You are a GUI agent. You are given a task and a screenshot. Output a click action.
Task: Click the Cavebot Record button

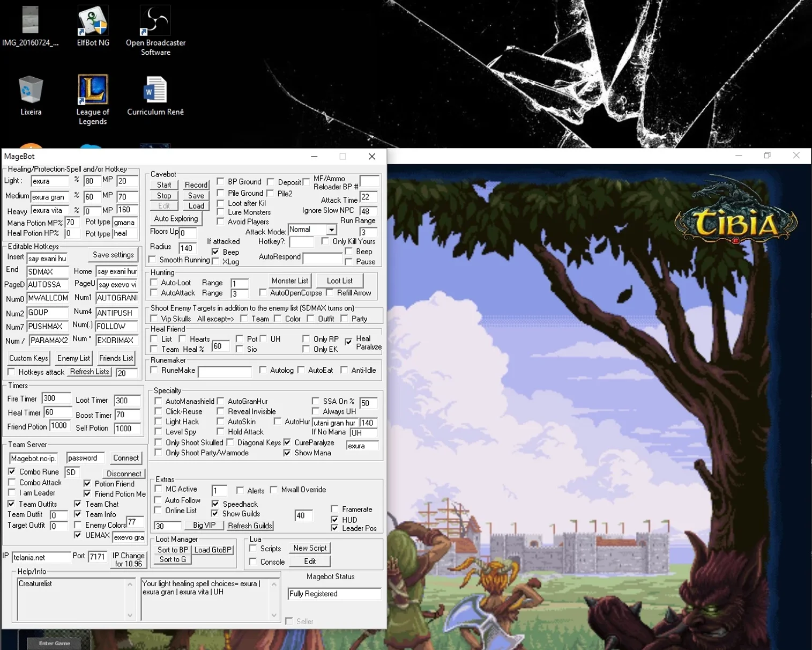click(x=196, y=185)
